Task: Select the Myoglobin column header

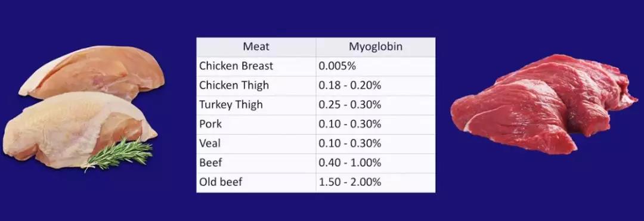Action: tap(376, 46)
